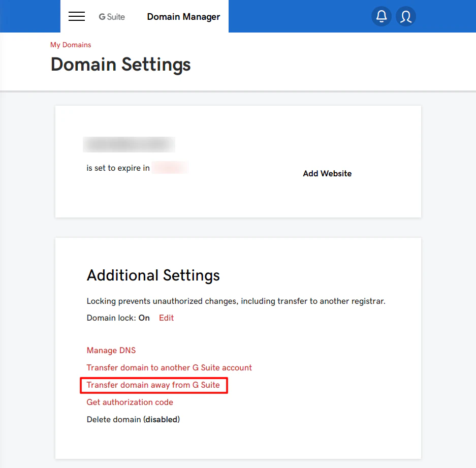The image size is (476, 468).
Task: Open the notifications bell
Action: coord(382,16)
